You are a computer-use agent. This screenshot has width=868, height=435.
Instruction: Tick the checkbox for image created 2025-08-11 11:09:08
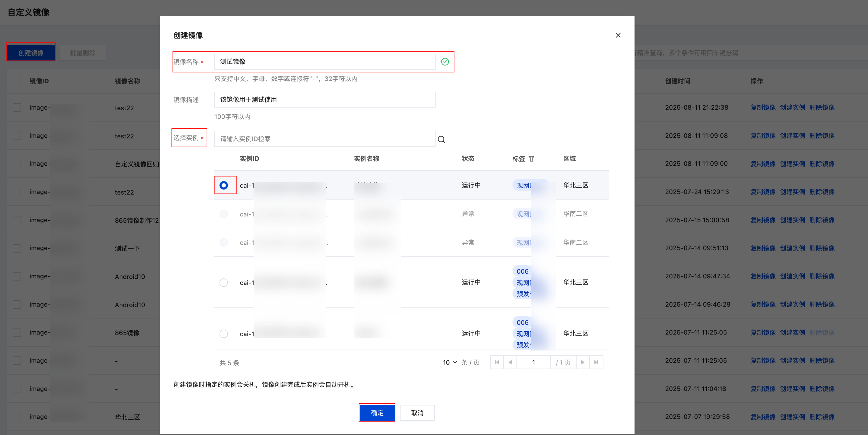click(17, 136)
